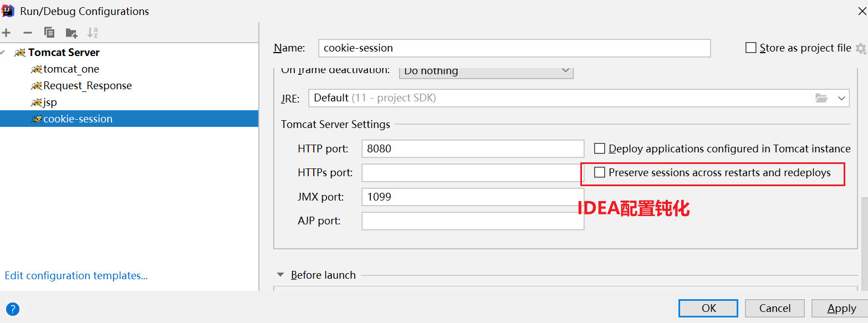This screenshot has height=323, width=868.
Task: Close the Run/Debug Configurations dialog
Action: [x=861, y=10]
